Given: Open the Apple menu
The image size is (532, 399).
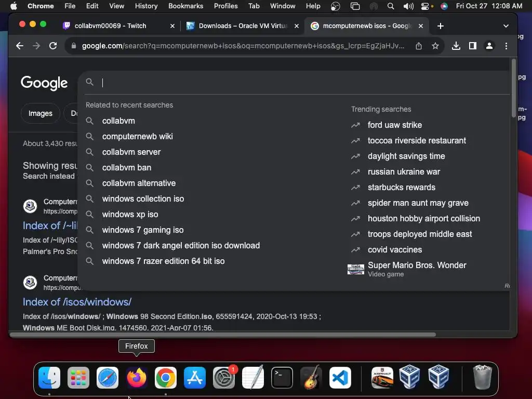Looking at the screenshot, I should (x=14, y=6).
